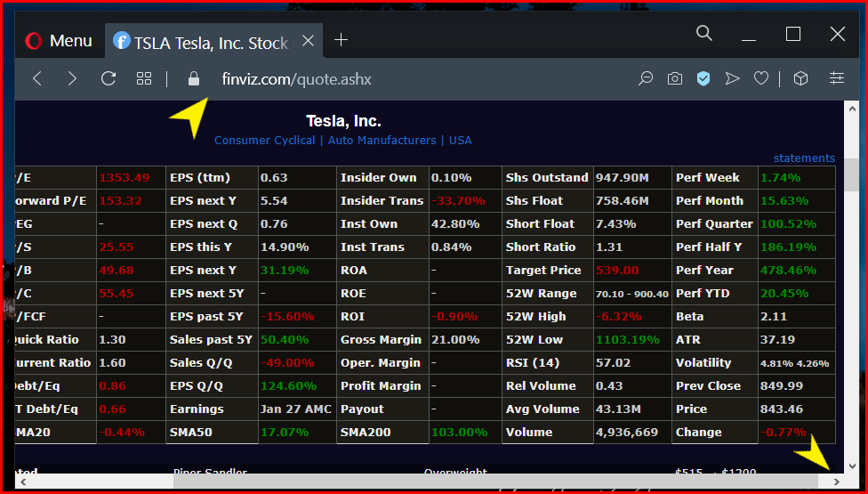
Task: Open the Auto Manufacturers industry link
Action: click(382, 140)
